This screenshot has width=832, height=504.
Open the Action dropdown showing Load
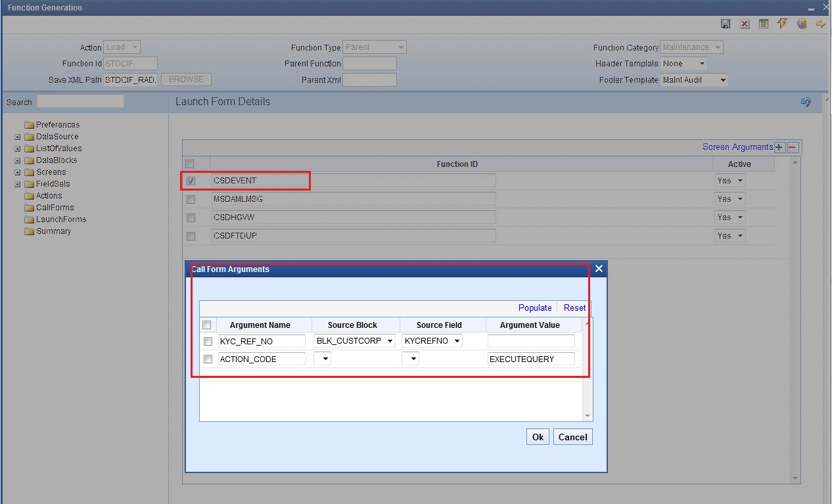(x=122, y=47)
